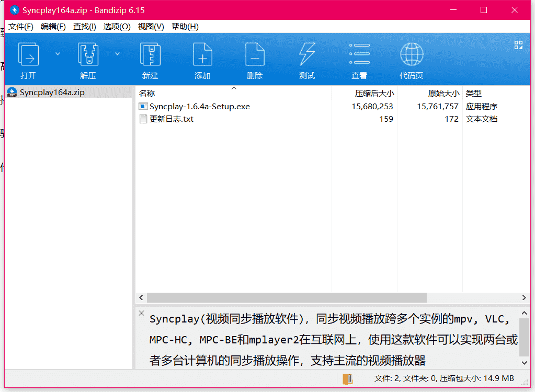The image size is (535, 392).
Task: Click the original size 15,761,757 cell
Action: pyautogui.click(x=438, y=106)
